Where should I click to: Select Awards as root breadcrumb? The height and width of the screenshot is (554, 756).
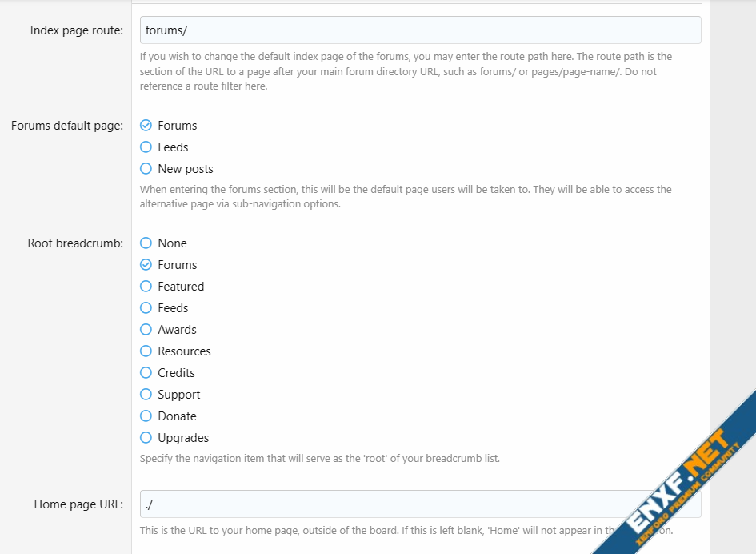(x=146, y=330)
